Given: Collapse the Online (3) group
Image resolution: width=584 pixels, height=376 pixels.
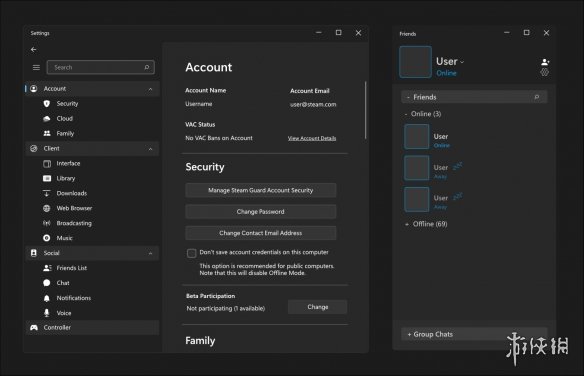Looking at the screenshot, I should tap(406, 114).
